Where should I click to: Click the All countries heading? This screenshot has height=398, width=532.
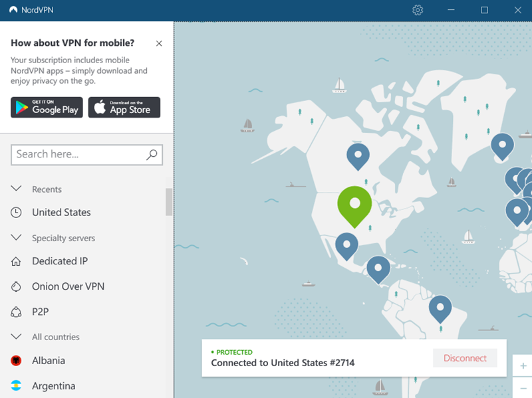(56, 337)
